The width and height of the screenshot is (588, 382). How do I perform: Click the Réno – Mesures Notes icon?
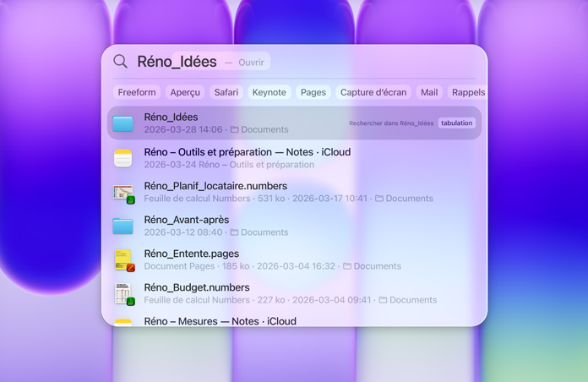[123, 321]
